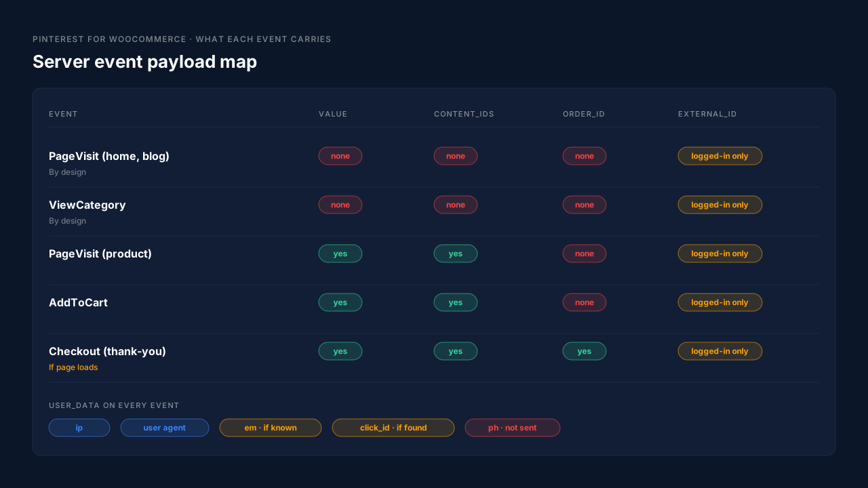The width and height of the screenshot is (868, 488).
Task: Click the 'yes' VALUE badge for Checkout
Action: click(x=340, y=351)
